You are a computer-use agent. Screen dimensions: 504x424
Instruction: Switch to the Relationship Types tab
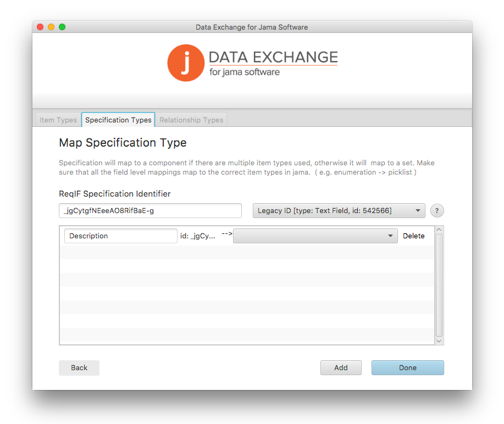(x=191, y=120)
